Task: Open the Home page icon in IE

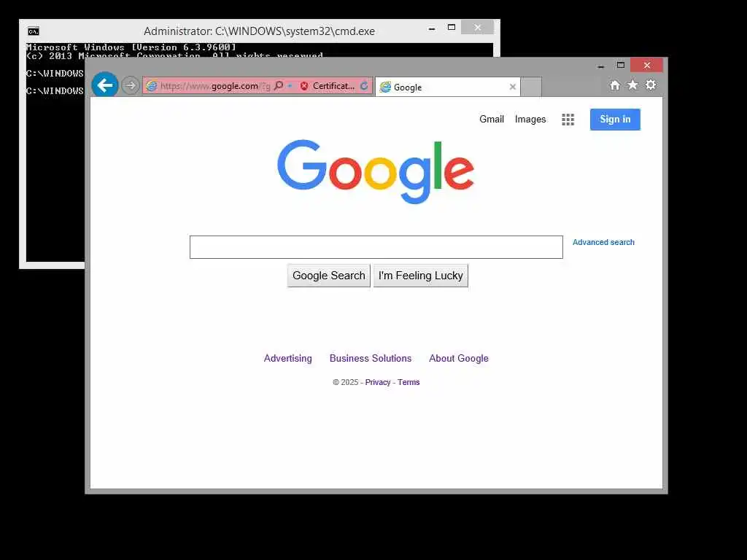Action: 614,85
